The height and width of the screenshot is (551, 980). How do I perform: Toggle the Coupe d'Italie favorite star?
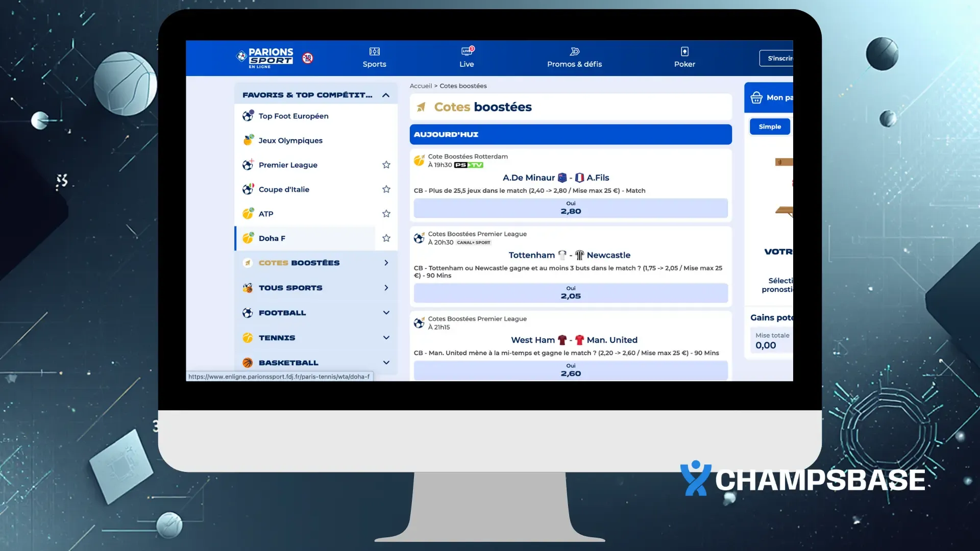[386, 189]
